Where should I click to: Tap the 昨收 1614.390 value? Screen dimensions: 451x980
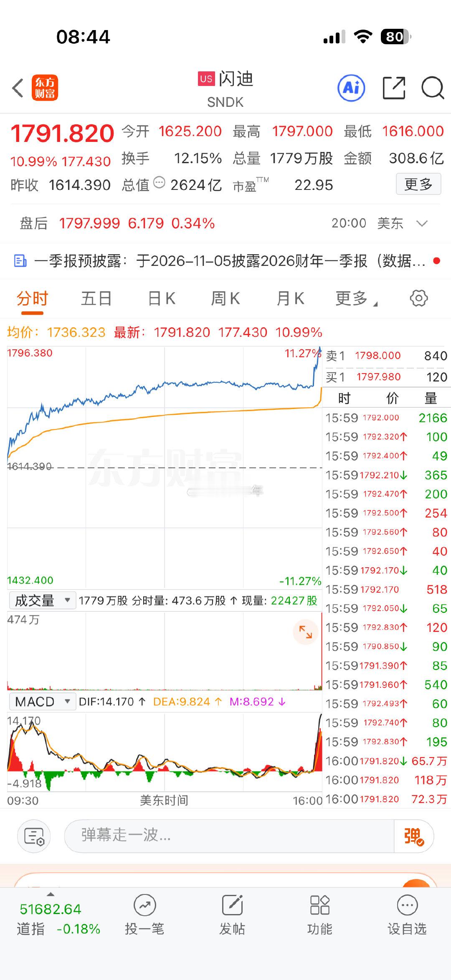[80, 185]
